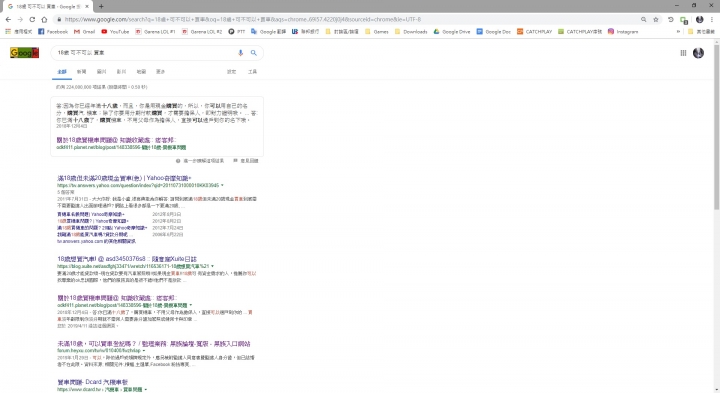Screen dimensions: 720x393
Task: Expand the Dcard result URL dropdown arrow
Action: click(146, 389)
